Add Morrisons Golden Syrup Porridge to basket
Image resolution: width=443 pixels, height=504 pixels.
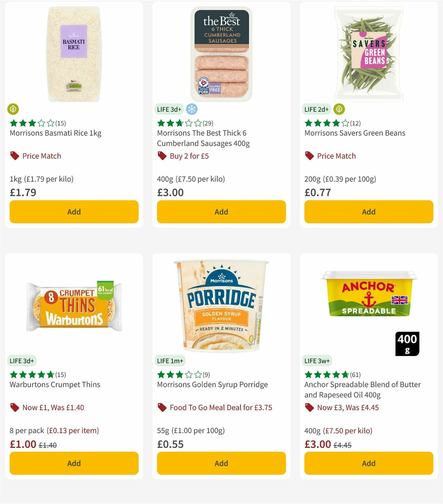221,463
